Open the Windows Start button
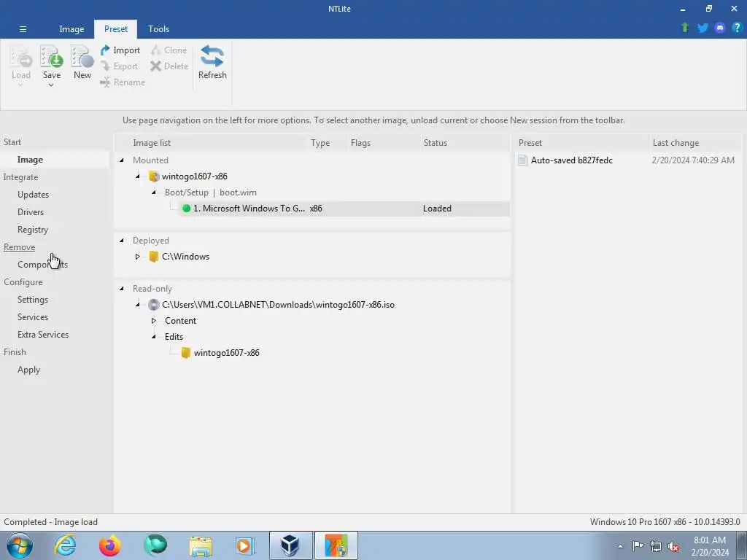This screenshot has height=560, width=747. coord(20,545)
